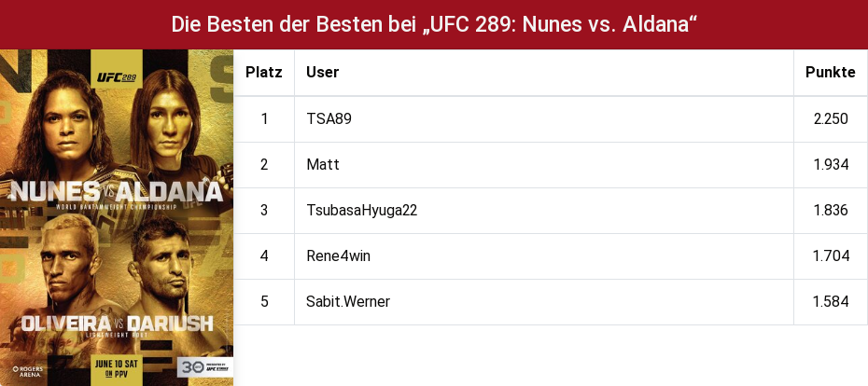The image size is (868, 386).
Task: Click the June 10 Sat date badge
Action: coord(117,368)
